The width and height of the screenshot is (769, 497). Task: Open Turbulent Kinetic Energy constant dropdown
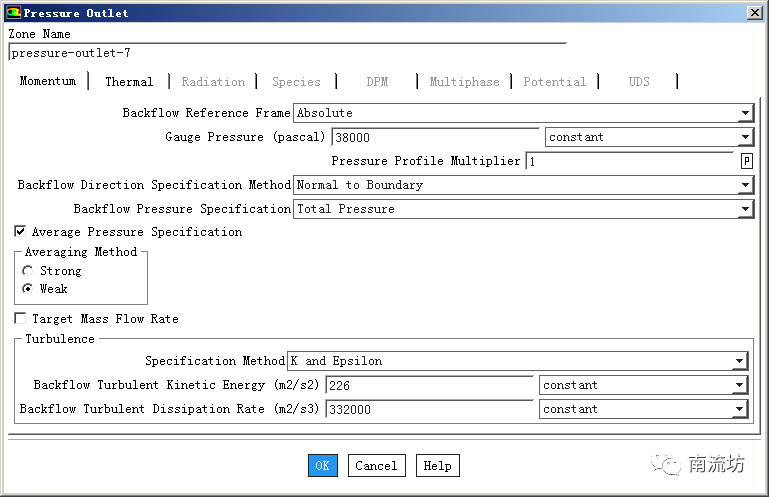point(739,385)
